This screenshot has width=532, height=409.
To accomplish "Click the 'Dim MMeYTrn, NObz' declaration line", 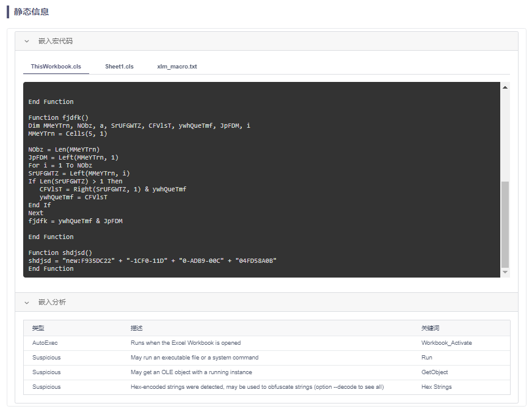I will coord(139,126).
